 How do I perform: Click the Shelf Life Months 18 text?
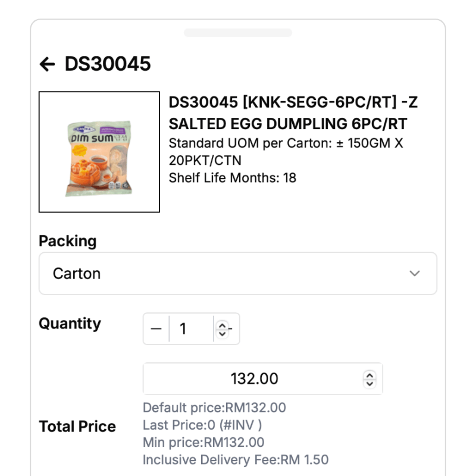coord(233,178)
